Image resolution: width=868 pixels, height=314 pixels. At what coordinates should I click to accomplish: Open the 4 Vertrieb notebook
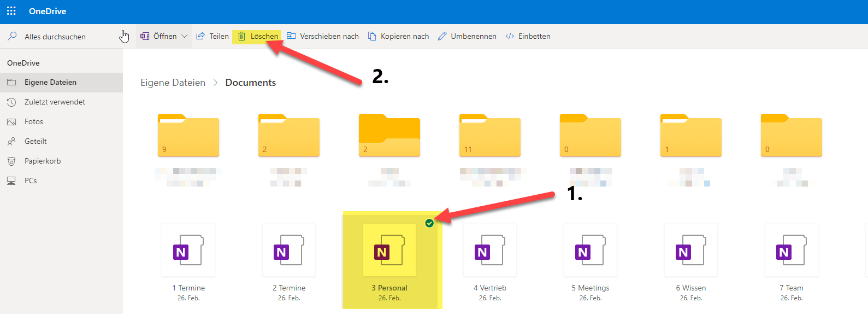point(490,250)
